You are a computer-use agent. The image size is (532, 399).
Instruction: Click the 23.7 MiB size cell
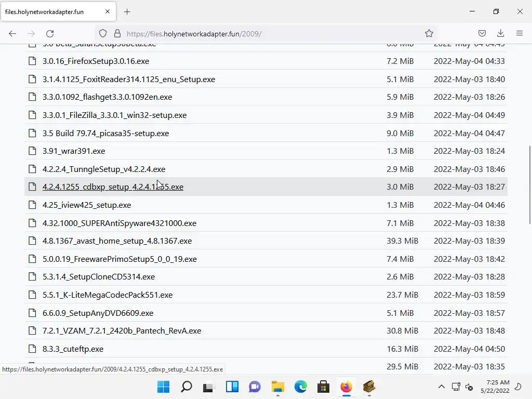[403, 295]
